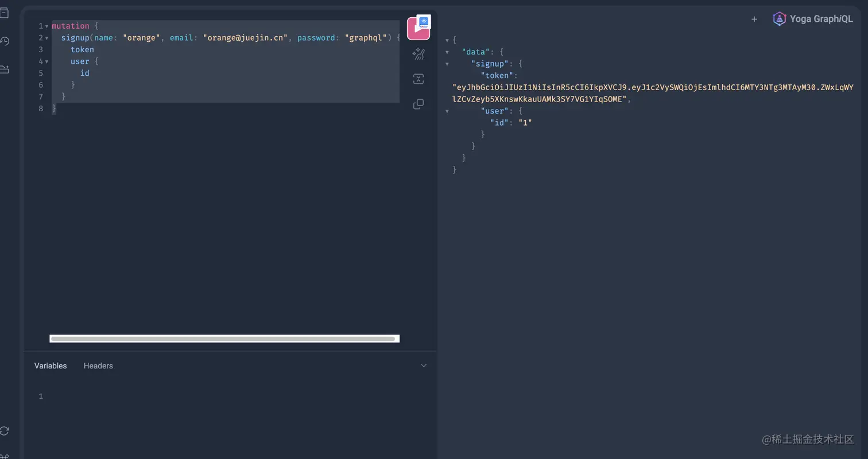This screenshot has height=459, width=868.
Task: Click the JWT token value in the response
Action: [653, 93]
